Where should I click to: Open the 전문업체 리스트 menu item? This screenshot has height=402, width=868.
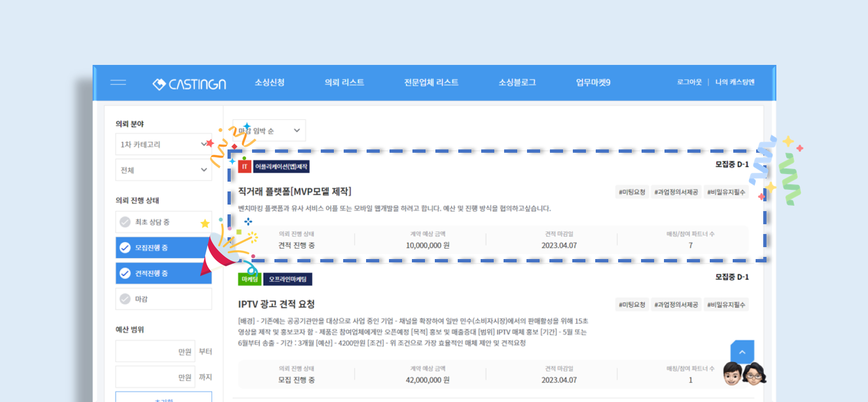431,82
